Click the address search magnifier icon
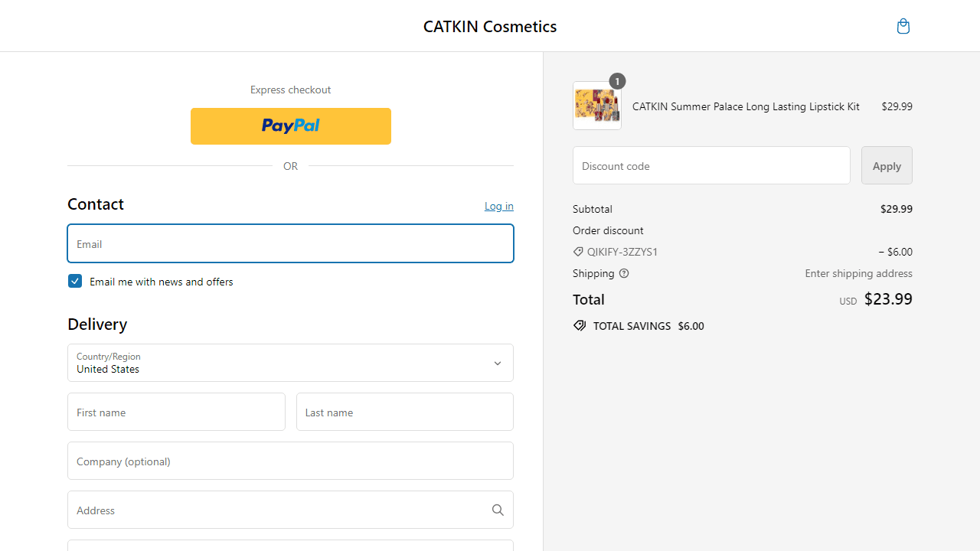Screen dimensions: 980x551 click(498, 510)
